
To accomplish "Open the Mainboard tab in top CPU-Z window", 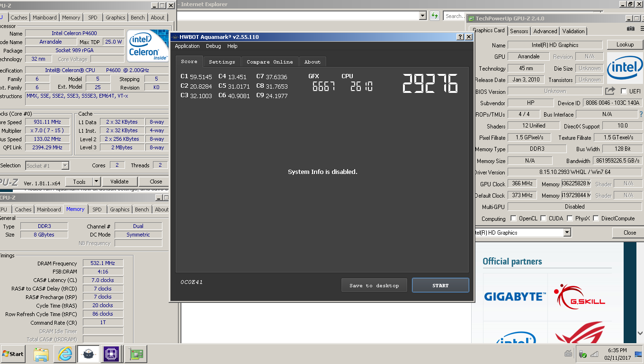I will (45, 18).
